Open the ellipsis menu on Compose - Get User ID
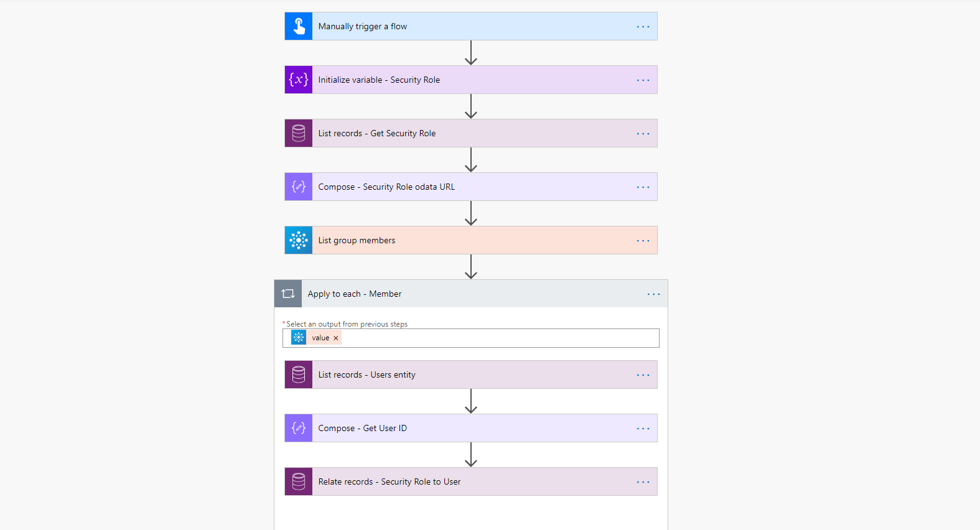 tap(643, 427)
